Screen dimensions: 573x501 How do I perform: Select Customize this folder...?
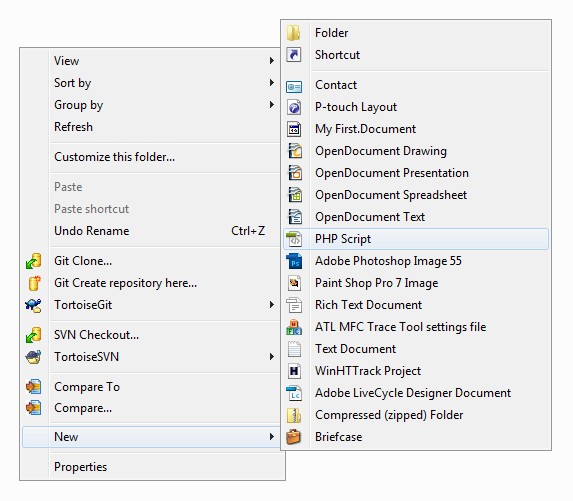click(x=152, y=157)
